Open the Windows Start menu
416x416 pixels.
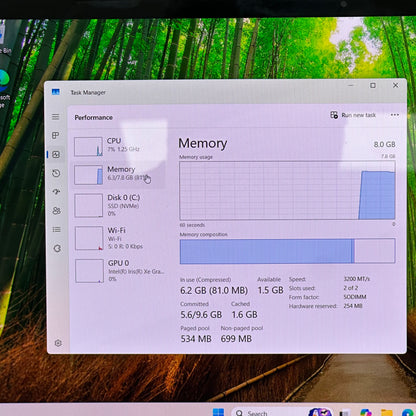pyautogui.click(x=218, y=412)
